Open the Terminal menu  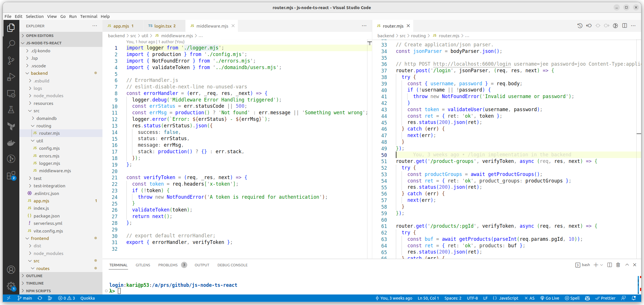pos(89,16)
